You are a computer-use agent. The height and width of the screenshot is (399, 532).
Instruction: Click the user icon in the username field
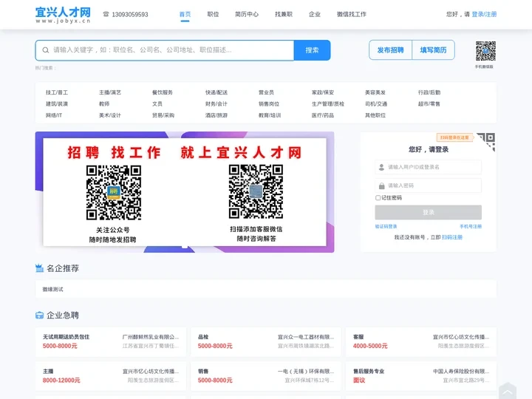[x=382, y=167]
